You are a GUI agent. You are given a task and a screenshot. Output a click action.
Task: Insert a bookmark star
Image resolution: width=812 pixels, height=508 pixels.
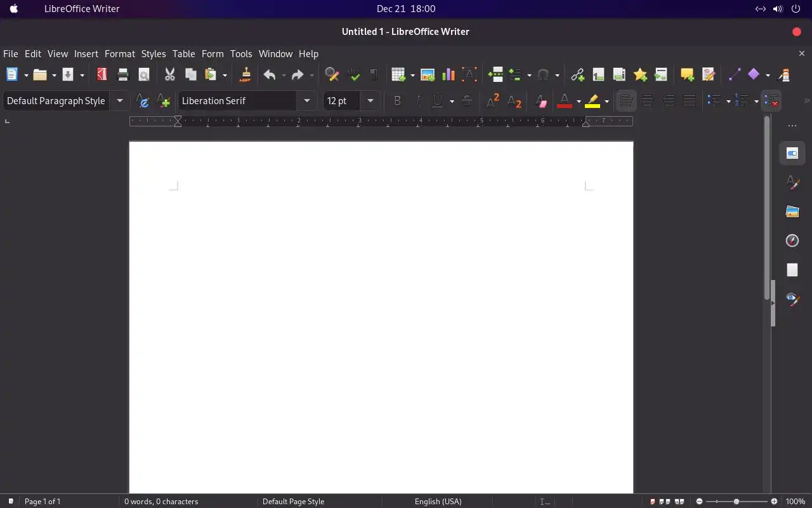coord(640,75)
